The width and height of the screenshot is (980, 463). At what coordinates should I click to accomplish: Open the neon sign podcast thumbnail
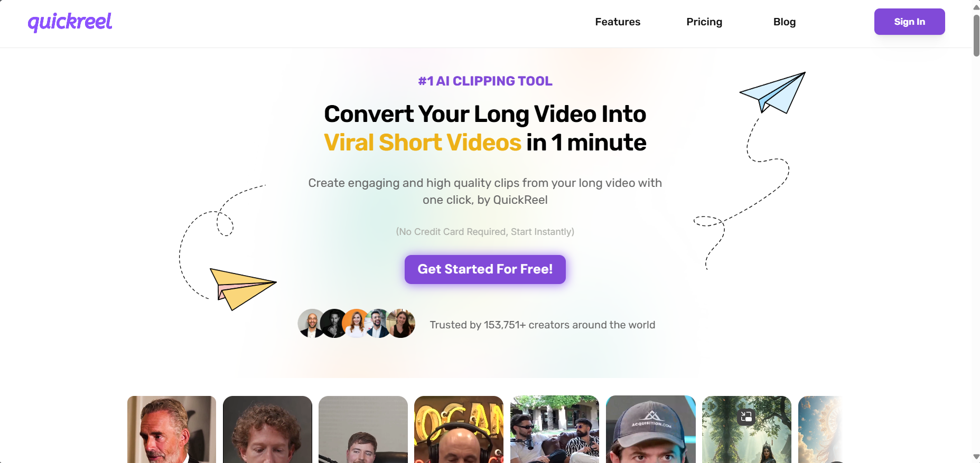click(459, 429)
